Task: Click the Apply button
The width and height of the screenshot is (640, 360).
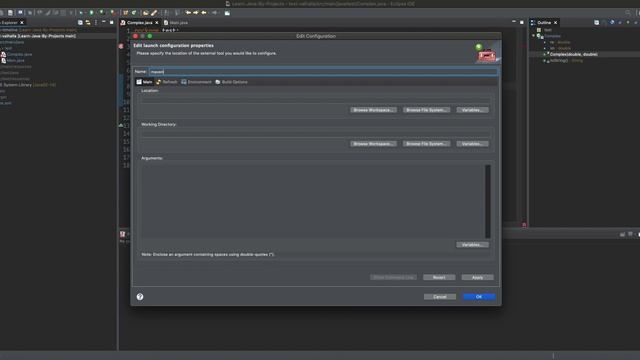Action: pos(478,277)
